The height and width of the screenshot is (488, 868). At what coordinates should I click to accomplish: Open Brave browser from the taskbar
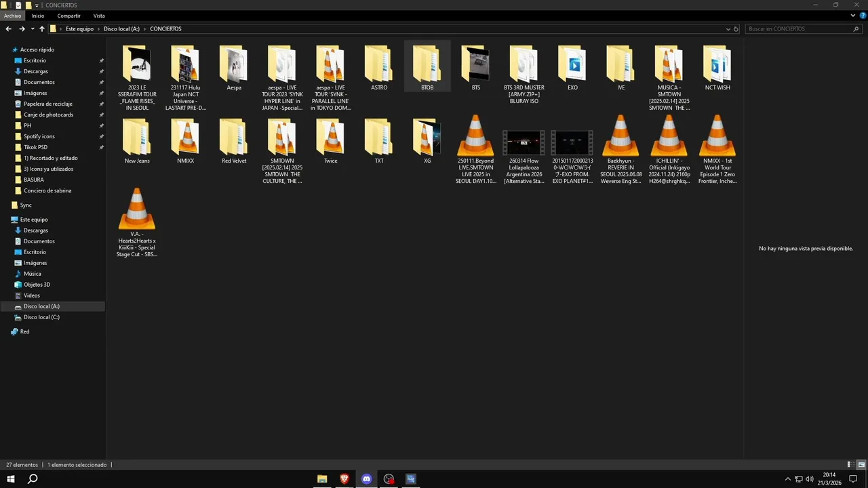pyautogui.click(x=344, y=479)
